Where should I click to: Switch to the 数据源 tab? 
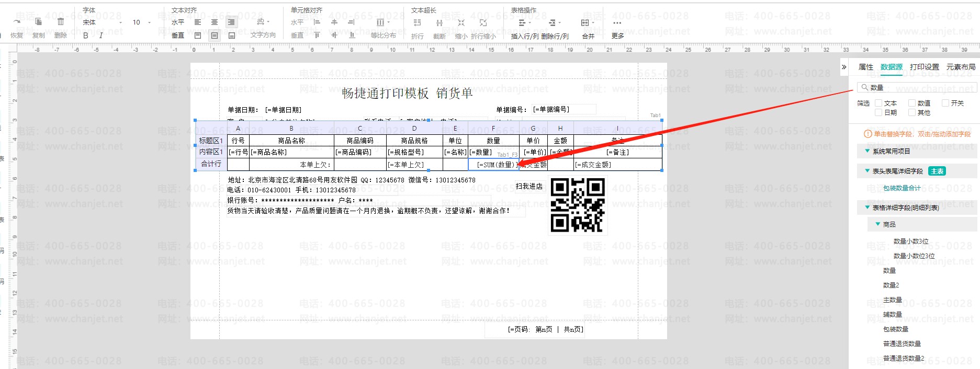point(891,67)
